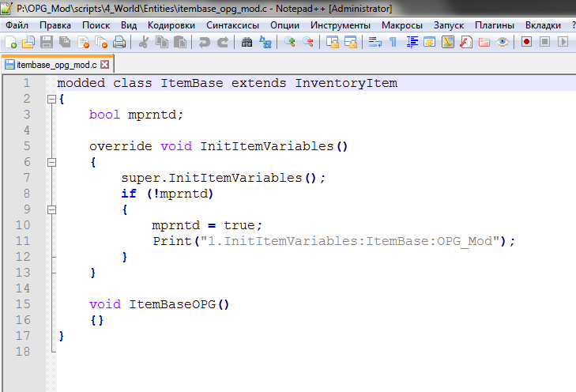Open the Вкладки menu

pos(543,25)
